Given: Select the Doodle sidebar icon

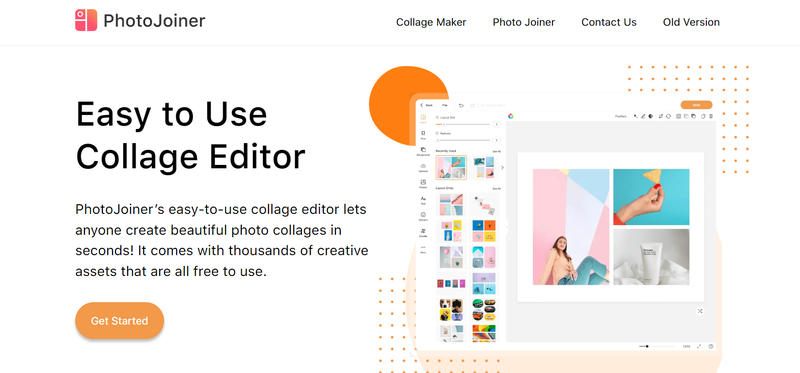Looking at the screenshot, I should click(x=423, y=233).
